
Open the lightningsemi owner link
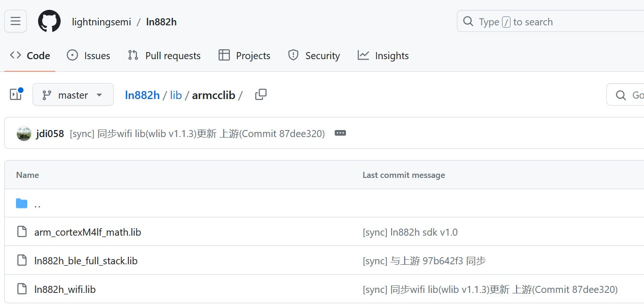click(102, 22)
